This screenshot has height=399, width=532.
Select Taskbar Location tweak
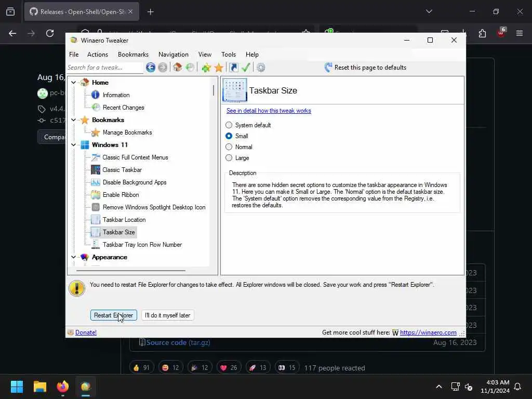(124, 220)
